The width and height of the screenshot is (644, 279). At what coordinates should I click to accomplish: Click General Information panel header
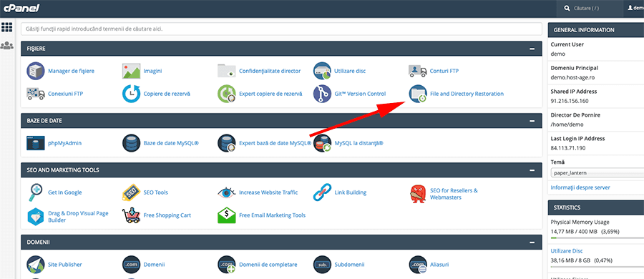click(x=596, y=30)
